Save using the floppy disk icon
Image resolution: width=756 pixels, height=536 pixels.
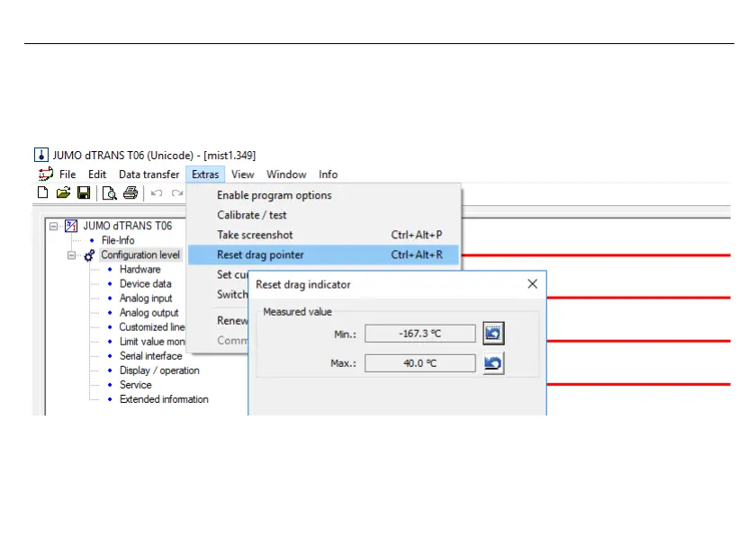click(84, 193)
